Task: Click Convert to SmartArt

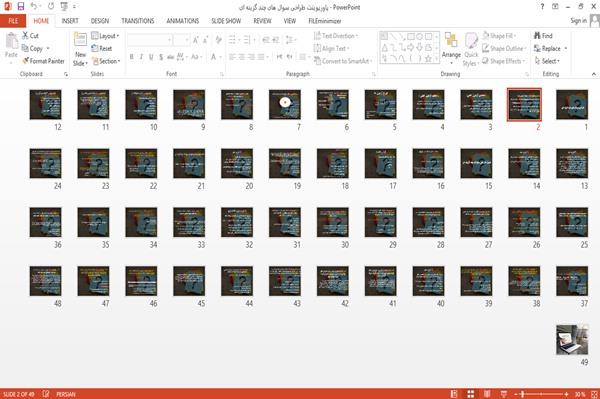Action: pos(343,61)
